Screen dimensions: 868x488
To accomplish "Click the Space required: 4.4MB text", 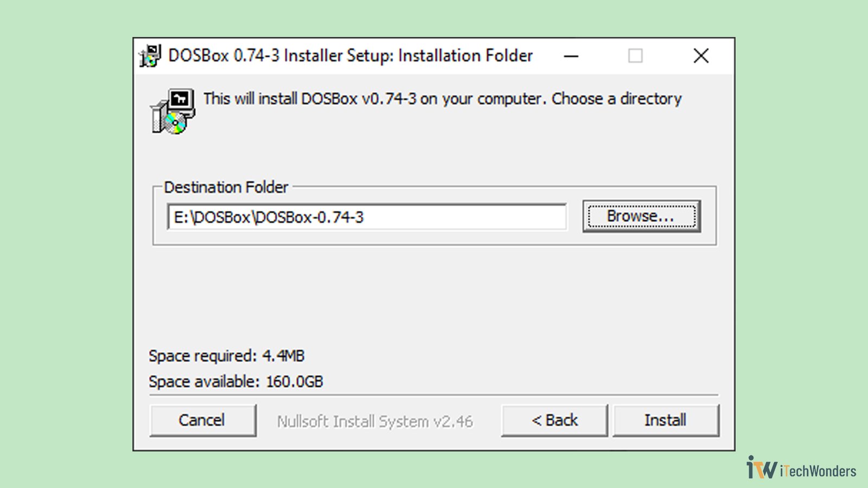I will (228, 356).
